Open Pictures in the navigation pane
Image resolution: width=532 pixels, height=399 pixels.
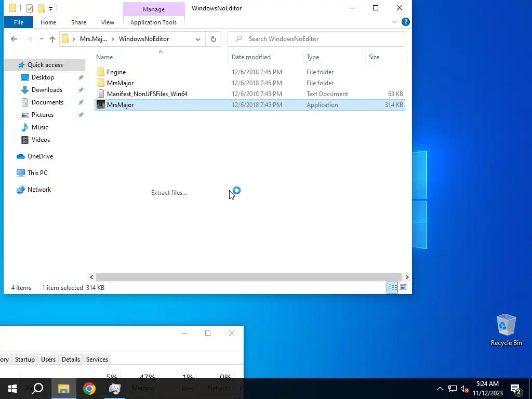tap(43, 115)
